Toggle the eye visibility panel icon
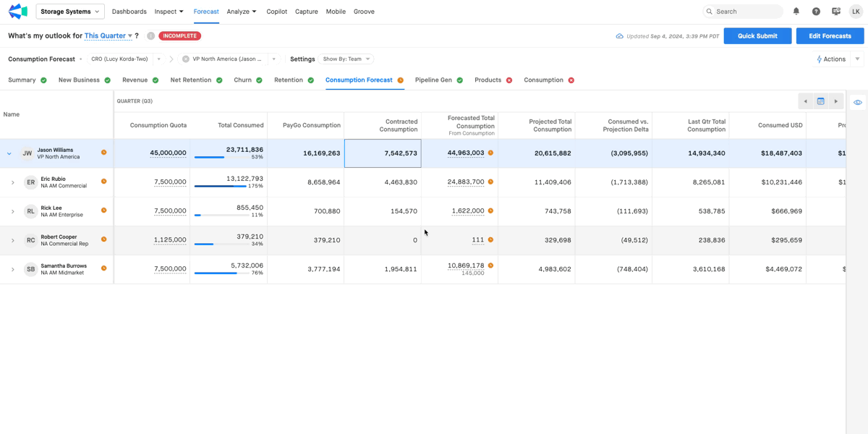The image size is (868, 434). click(857, 103)
